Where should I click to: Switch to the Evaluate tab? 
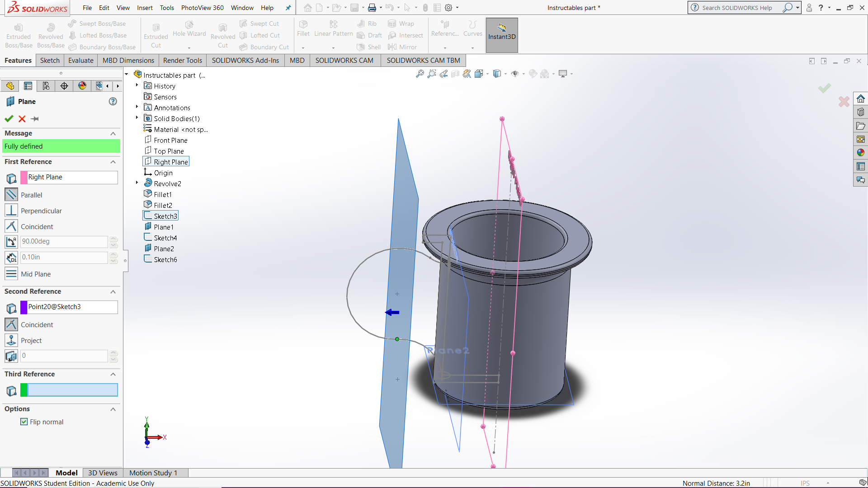(x=80, y=60)
